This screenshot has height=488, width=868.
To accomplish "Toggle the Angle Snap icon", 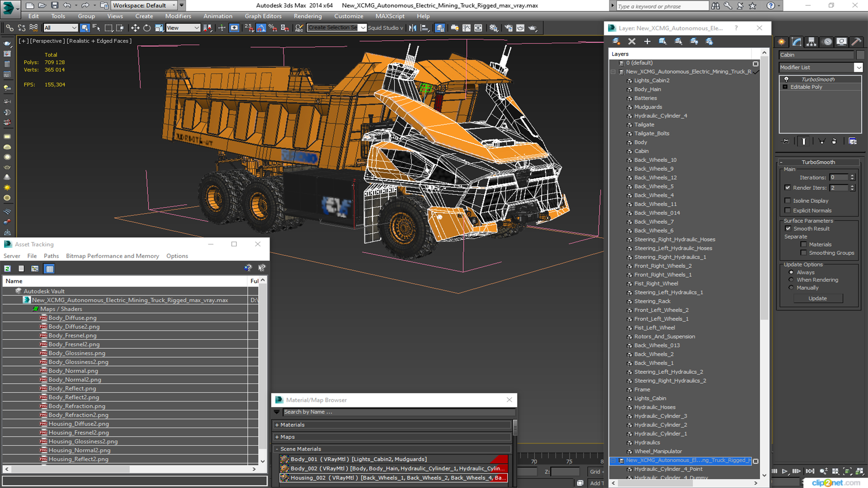I will coord(261,28).
